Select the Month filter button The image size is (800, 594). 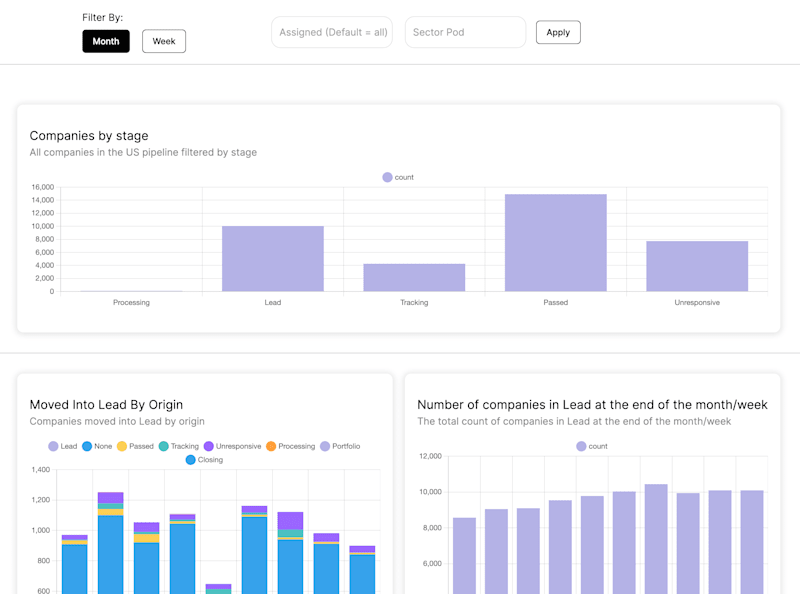(x=106, y=41)
